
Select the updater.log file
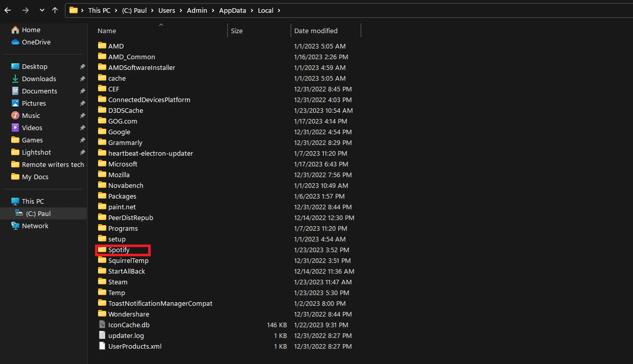pyautogui.click(x=121, y=335)
